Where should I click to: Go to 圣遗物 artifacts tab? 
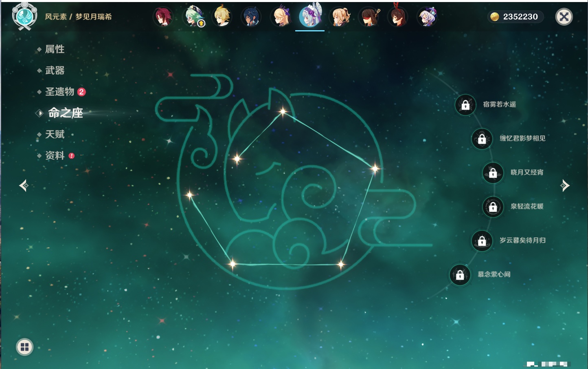tap(59, 92)
